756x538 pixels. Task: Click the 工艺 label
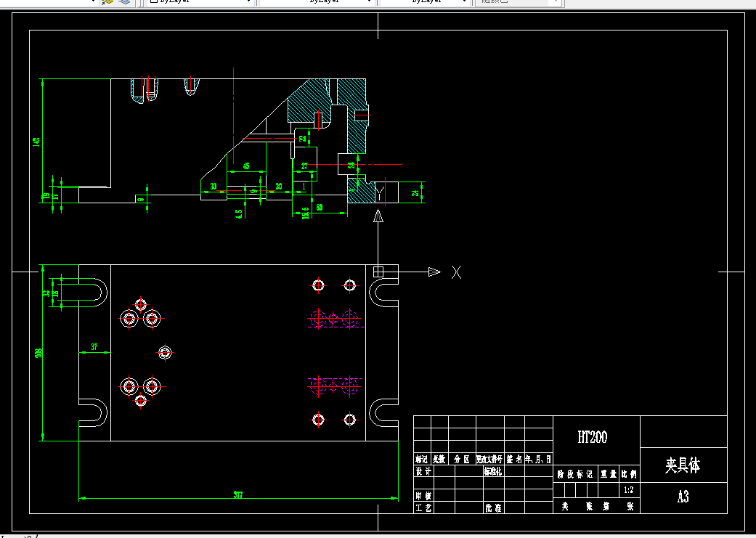[x=424, y=508]
